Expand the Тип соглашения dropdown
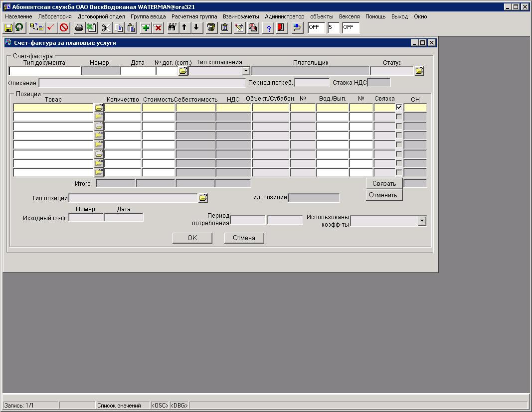The height and width of the screenshot is (412, 532). (246, 71)
